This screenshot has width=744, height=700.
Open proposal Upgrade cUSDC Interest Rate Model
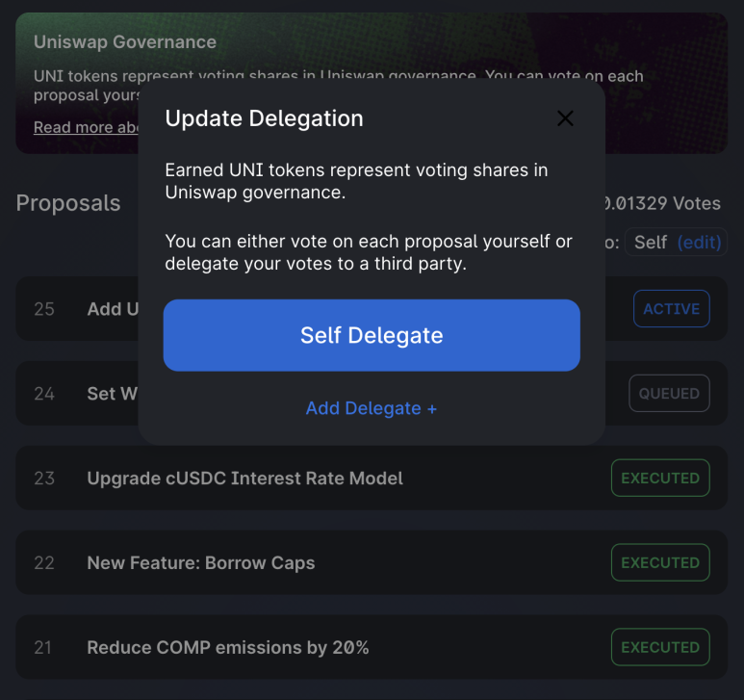pos(244,479)
